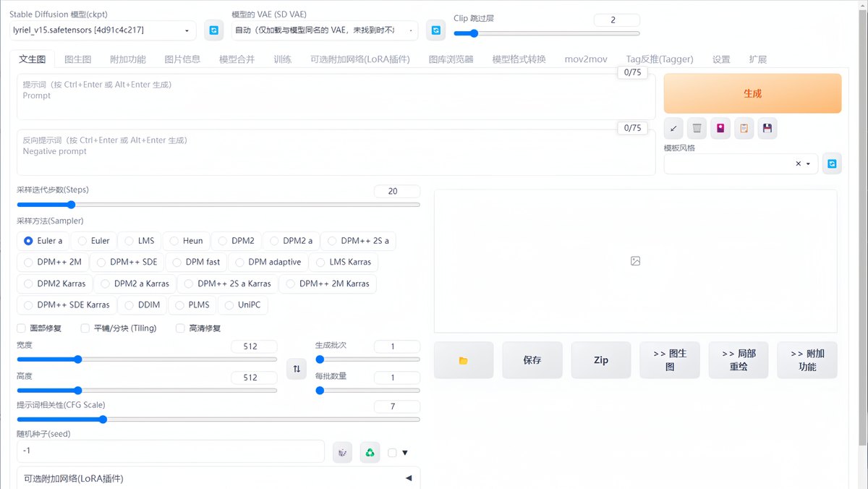Swap width and height values
The height and width of the screenshot is (489, 868).
coord(296,369)
